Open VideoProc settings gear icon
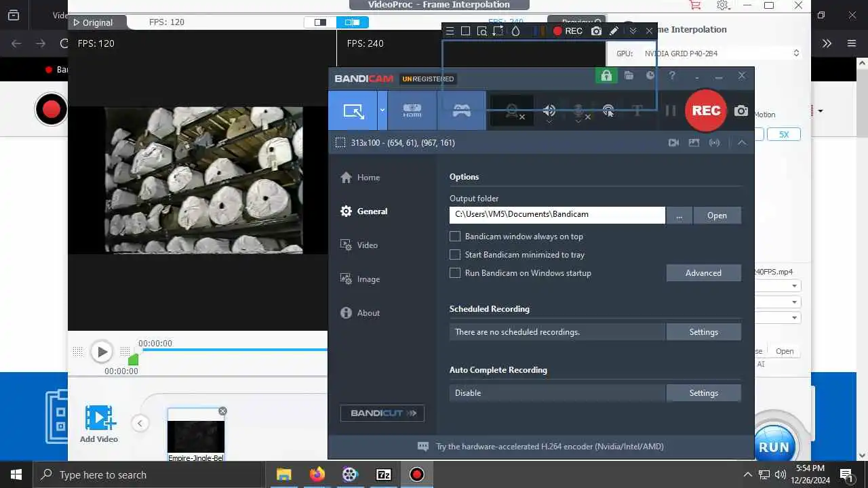The height and width of the screenshot is (488, 868). (x=722, y=5)
